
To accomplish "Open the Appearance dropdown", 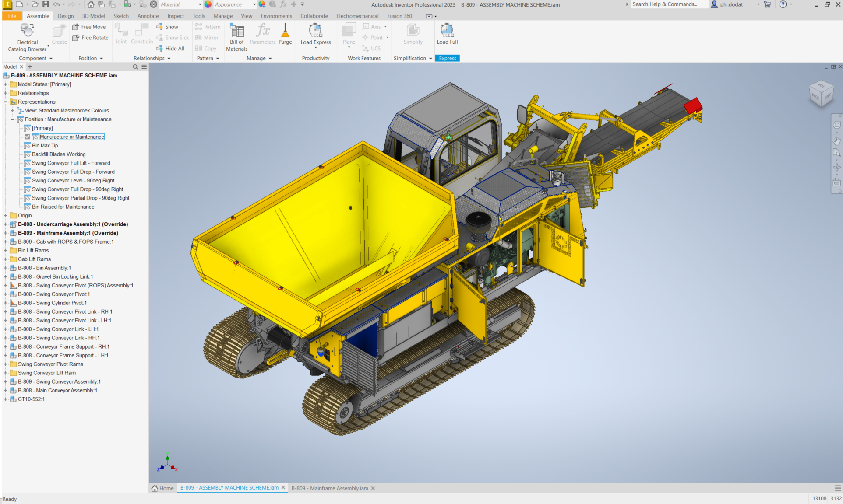I will [x=254, y=4].
